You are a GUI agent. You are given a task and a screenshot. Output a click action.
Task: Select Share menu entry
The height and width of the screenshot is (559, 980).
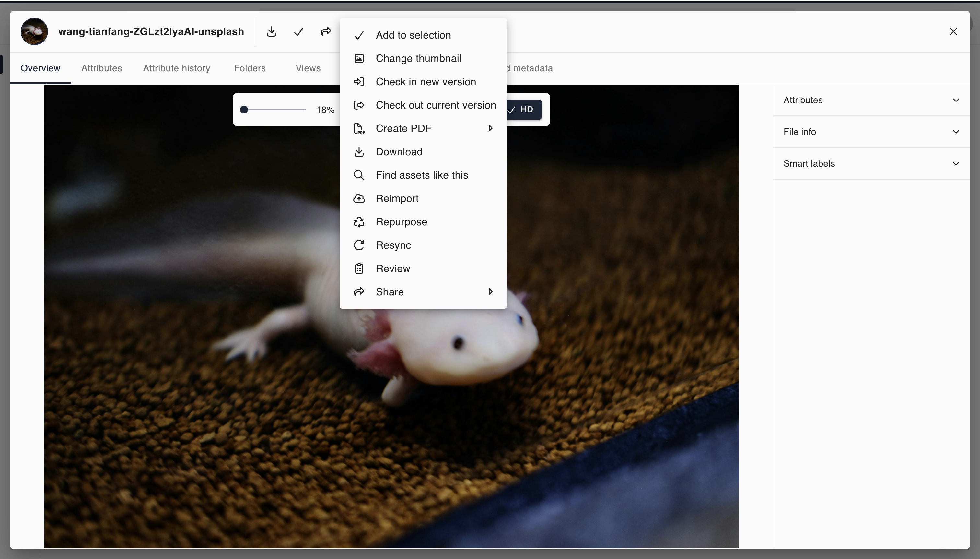coord(423,292)
